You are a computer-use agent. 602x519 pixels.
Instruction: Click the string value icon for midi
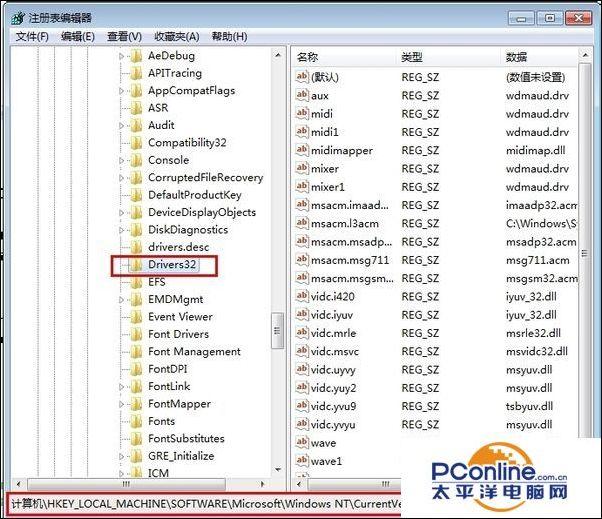pyautogui.click(x=302, y=113)
